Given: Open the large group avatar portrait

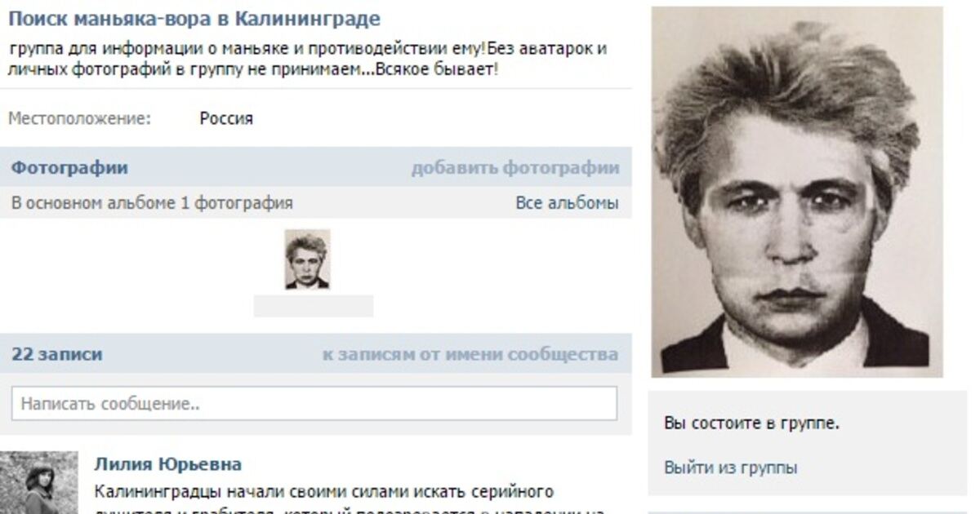Looking at the screenshot, I should [x=797, y=192].
